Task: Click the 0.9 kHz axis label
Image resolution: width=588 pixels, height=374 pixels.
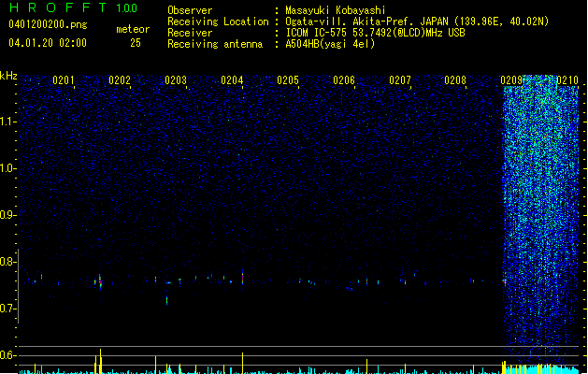Action: pos(7,215)
